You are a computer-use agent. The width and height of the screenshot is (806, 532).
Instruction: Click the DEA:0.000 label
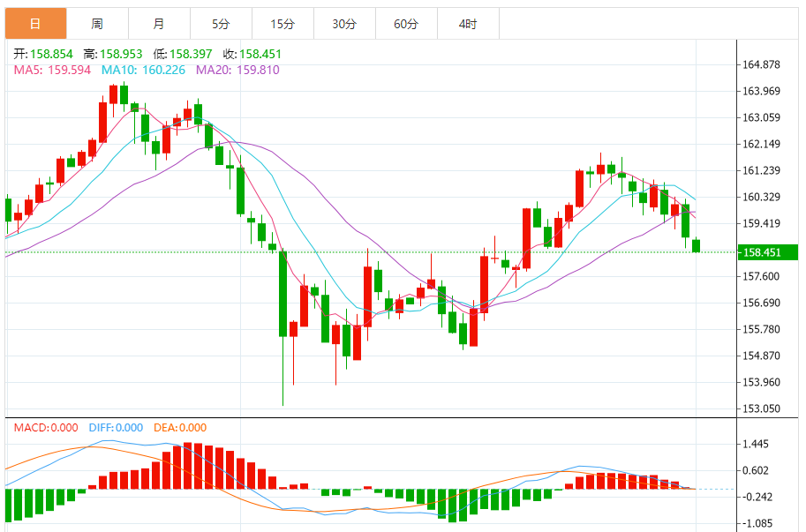180,428
